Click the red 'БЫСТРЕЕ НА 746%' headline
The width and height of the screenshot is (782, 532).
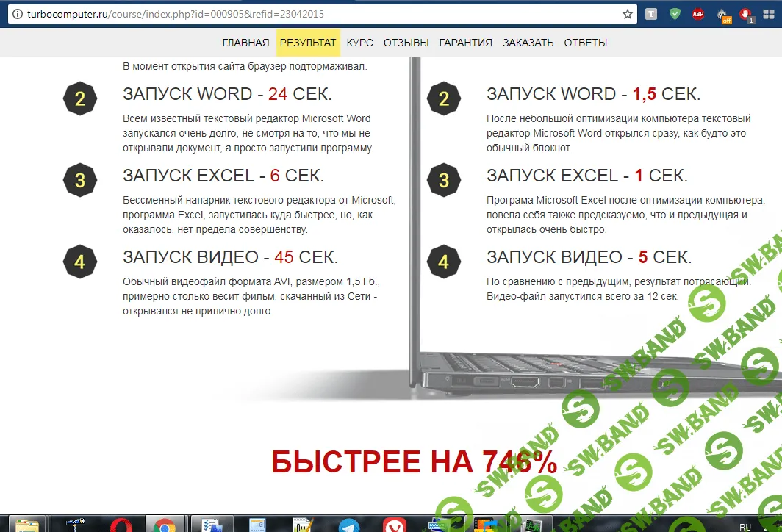(x=415, y=461)
